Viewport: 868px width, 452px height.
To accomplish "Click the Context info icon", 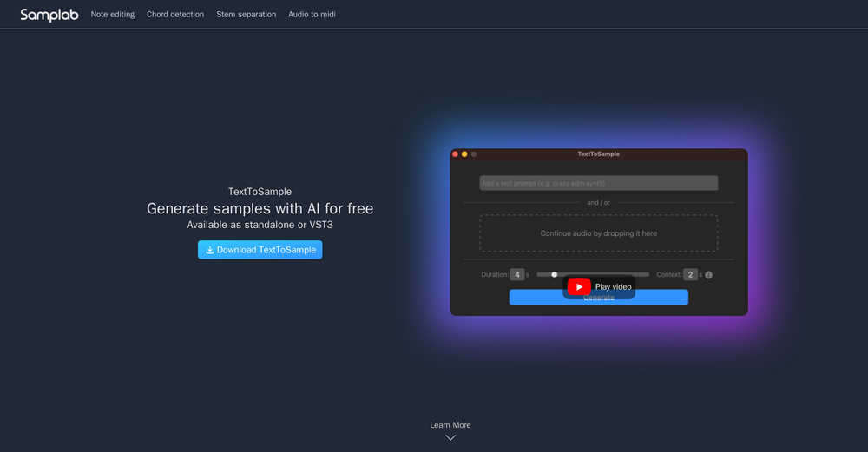I will point(708,275).
